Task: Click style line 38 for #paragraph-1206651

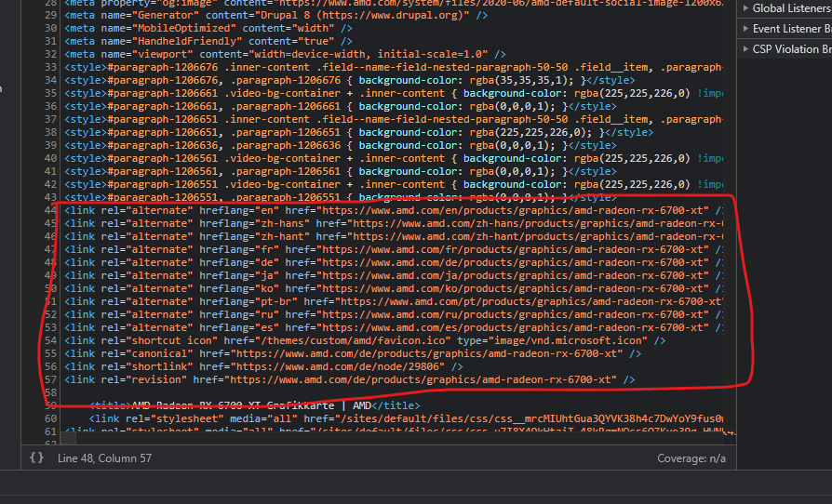Action: coord(358,132)
